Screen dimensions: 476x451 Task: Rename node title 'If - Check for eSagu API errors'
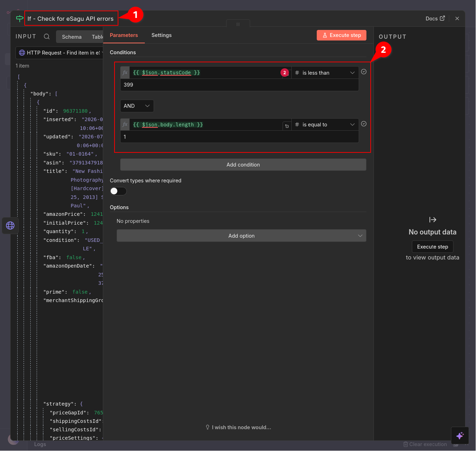pos(70,19)
